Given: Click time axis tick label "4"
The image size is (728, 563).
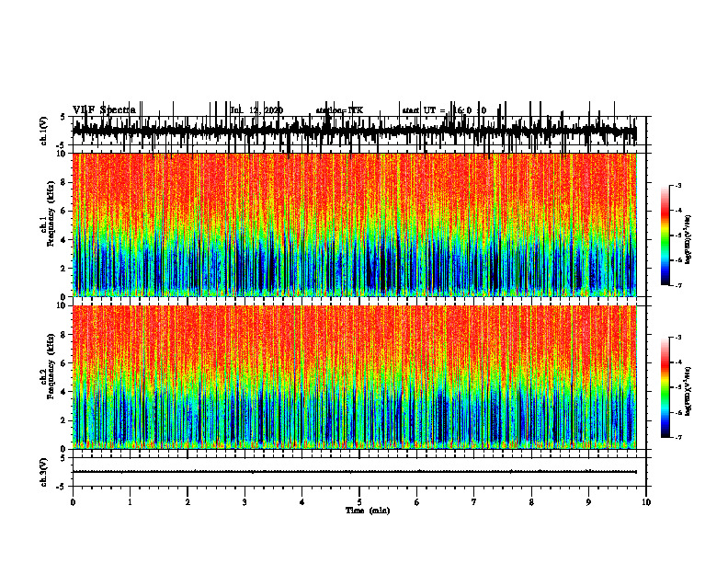Looking at the screenshot, I should click(x=302, y=502).
